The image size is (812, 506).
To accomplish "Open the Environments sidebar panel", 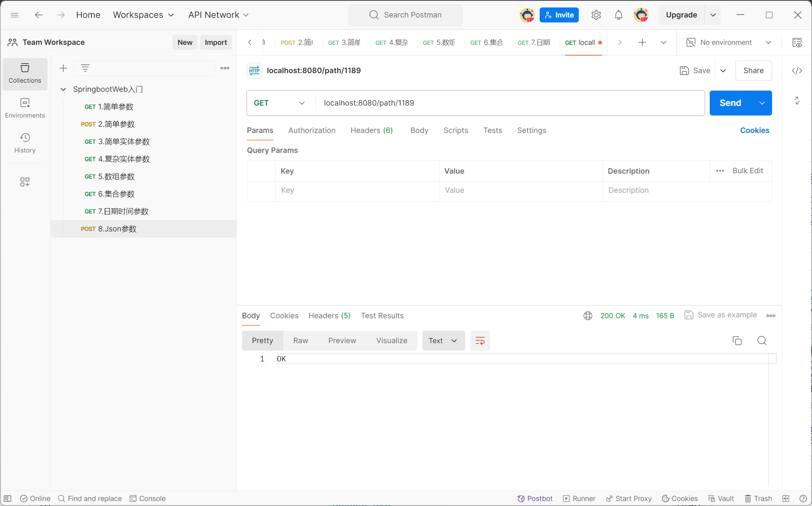I will [x=25, y=108].
